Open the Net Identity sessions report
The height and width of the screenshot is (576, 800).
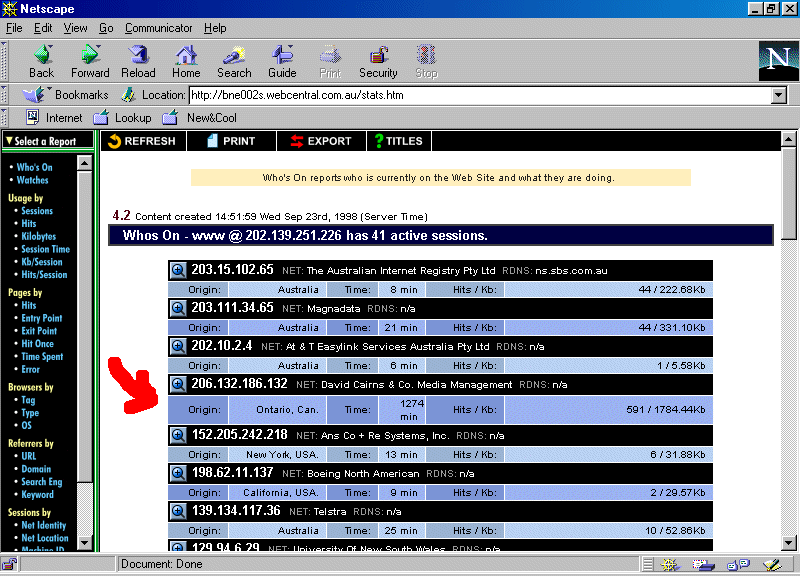coord(43,525)
